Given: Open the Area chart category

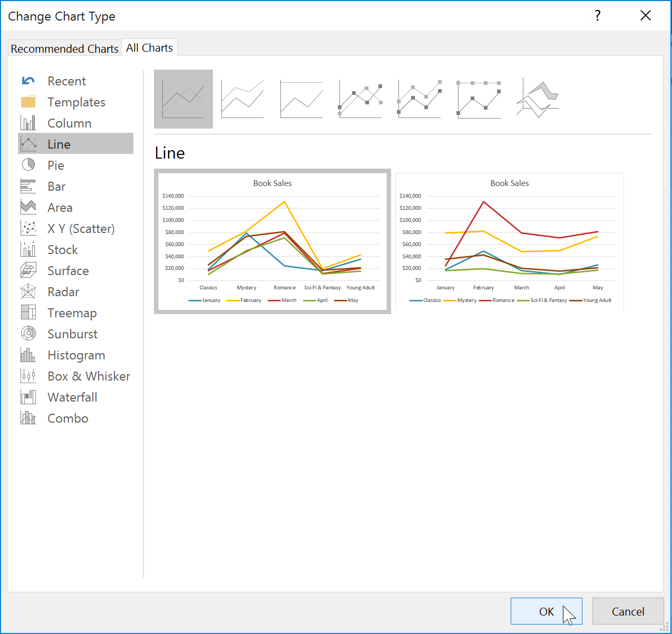Looking at the screenshot, I should pyautogui.click(x=60, y=207).
